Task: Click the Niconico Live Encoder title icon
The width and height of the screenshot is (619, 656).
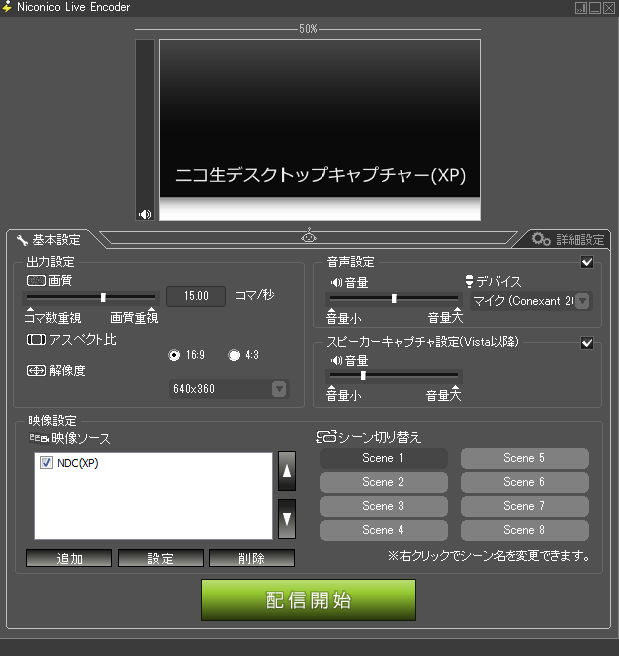Action: coord(7,7)
